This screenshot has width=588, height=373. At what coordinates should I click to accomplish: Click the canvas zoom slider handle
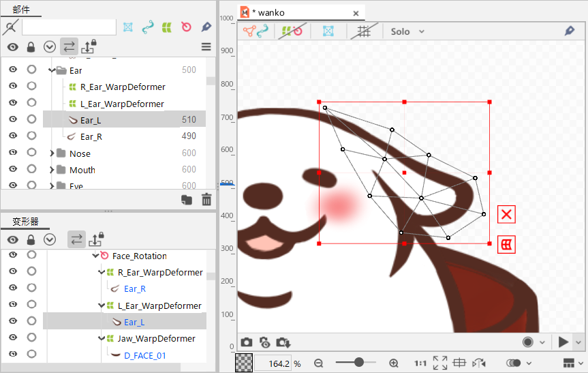(359, 363)
